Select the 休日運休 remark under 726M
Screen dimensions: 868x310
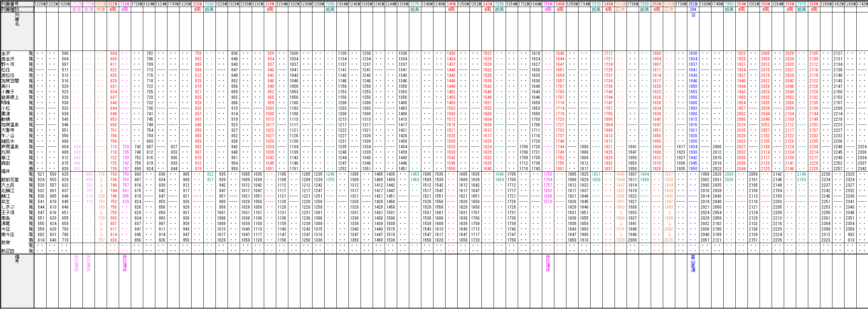click(125, 264)
